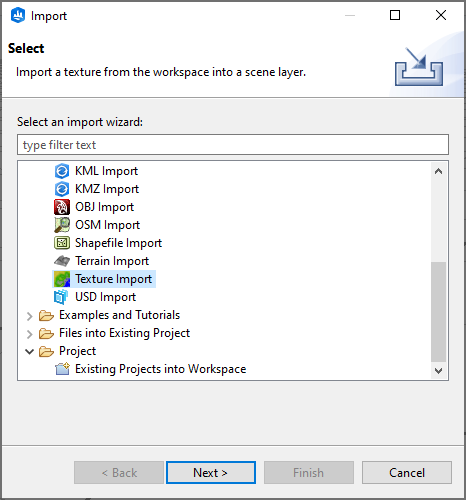
Task: Click the Texture Import icon
Action: tap(62, 279)
